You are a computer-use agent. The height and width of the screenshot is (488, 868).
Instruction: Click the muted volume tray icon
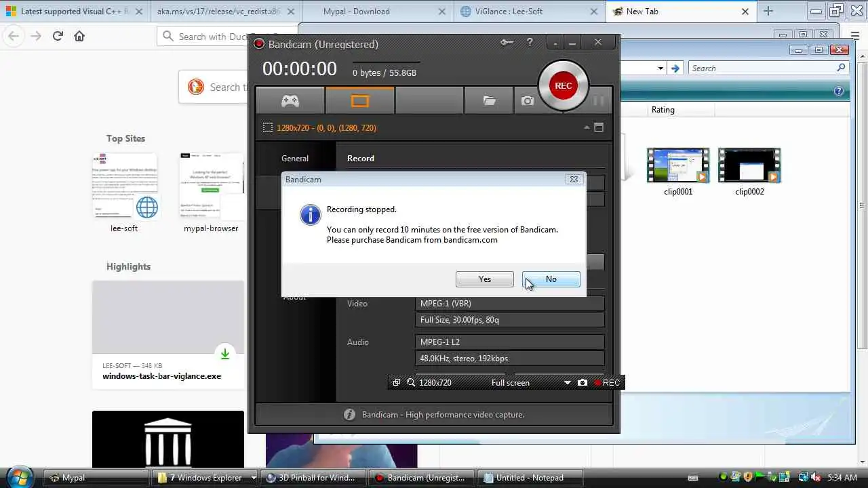coord(816,478)
